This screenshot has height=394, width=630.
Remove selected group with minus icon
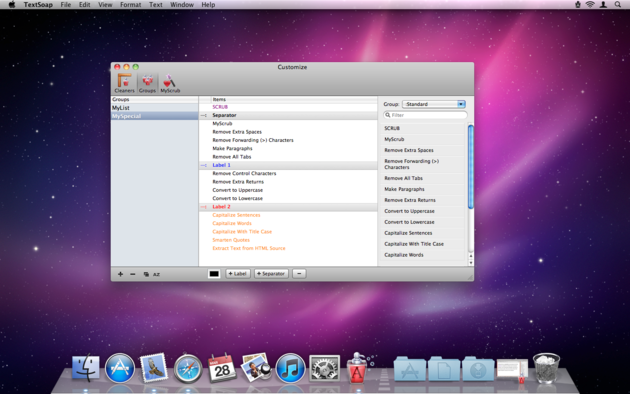point(133,274)
